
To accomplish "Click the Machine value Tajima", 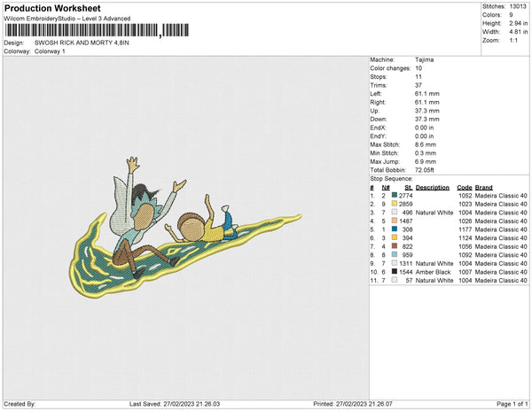I will click(424, 59).
